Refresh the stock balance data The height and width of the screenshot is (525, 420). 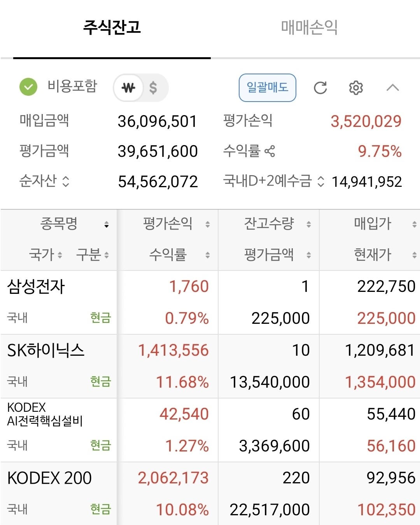tap(320, 88)
